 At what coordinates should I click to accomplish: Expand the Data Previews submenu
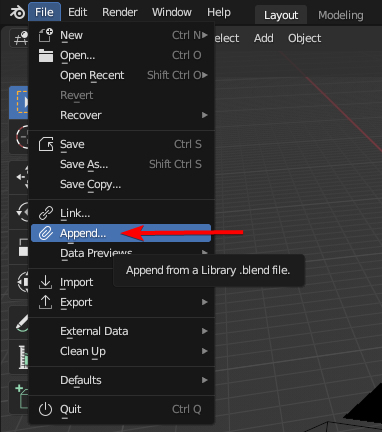[x=121, y=253]
